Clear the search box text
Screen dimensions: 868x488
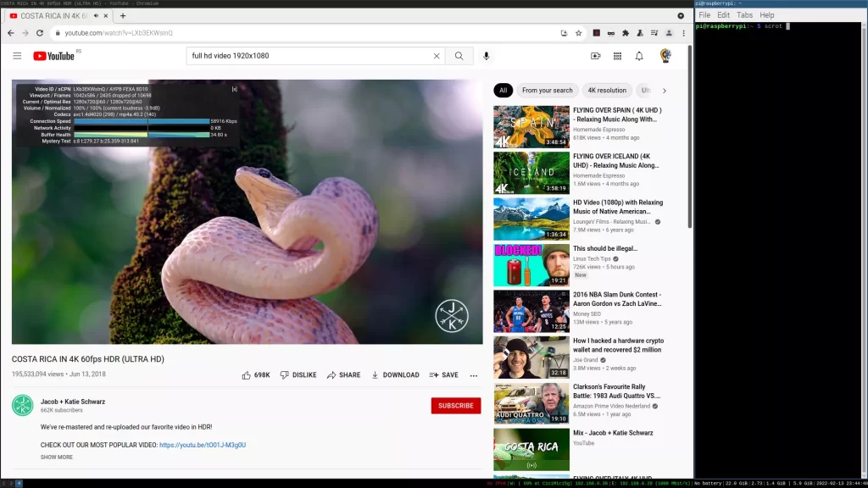[x=437, y=56]
